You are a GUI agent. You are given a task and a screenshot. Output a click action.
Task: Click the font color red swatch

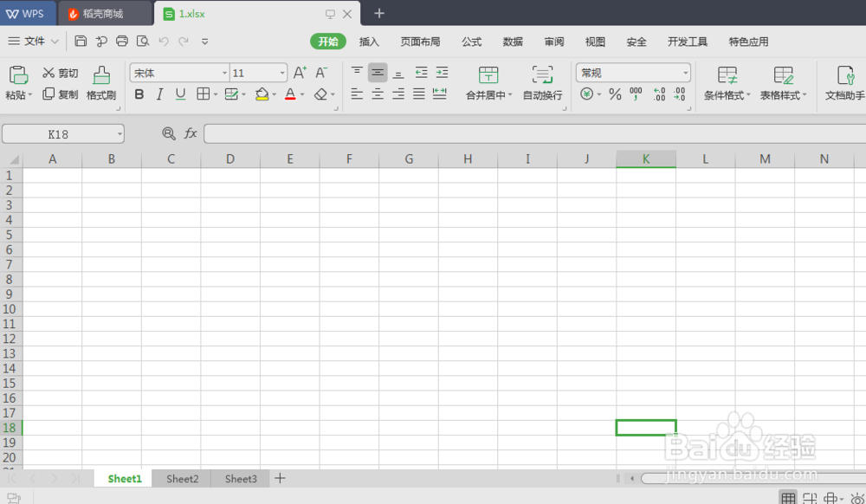click(x=291, y=95)
